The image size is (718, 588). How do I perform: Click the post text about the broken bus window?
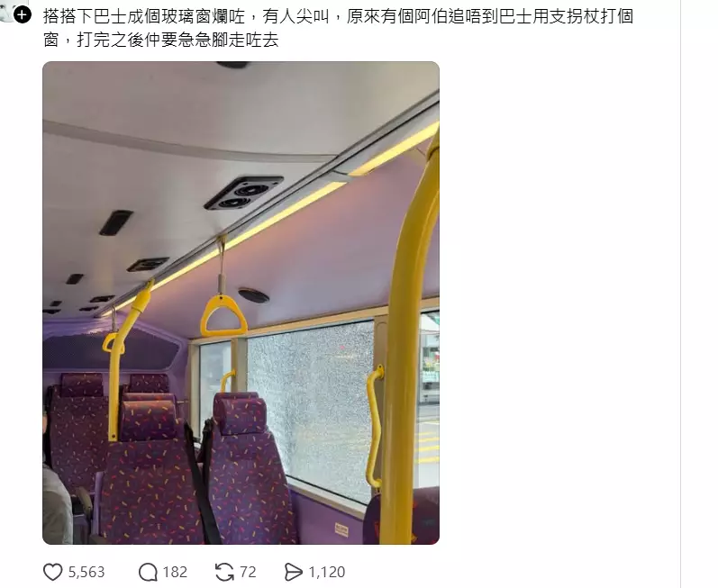pos(339,28)
